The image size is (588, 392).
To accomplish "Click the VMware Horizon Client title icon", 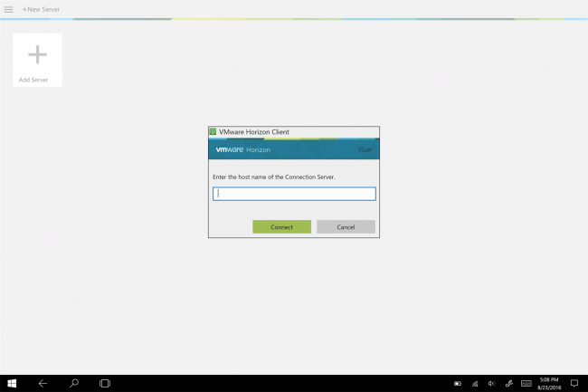I will (213, 131).
